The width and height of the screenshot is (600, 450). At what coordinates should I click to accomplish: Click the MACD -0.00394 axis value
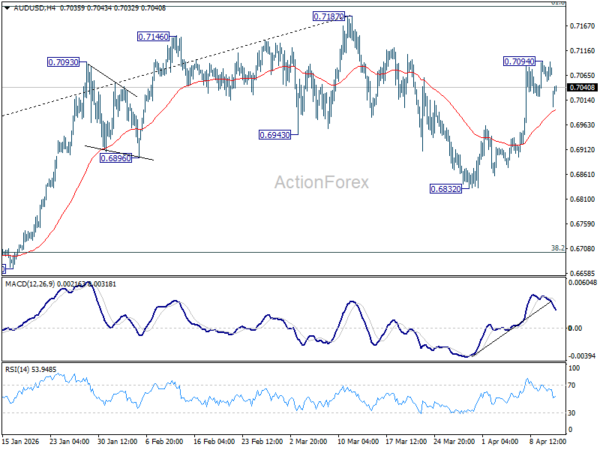point(582,356)
